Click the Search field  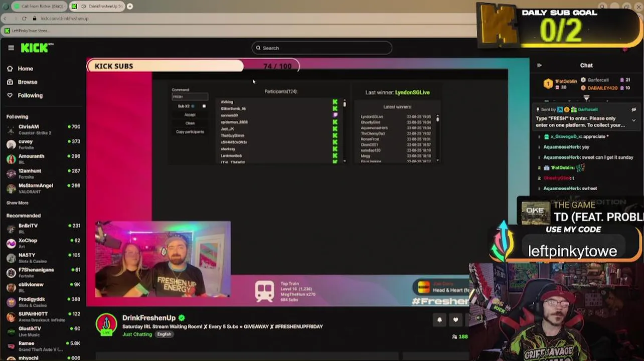pyautogui.click(x=321, y=48)
